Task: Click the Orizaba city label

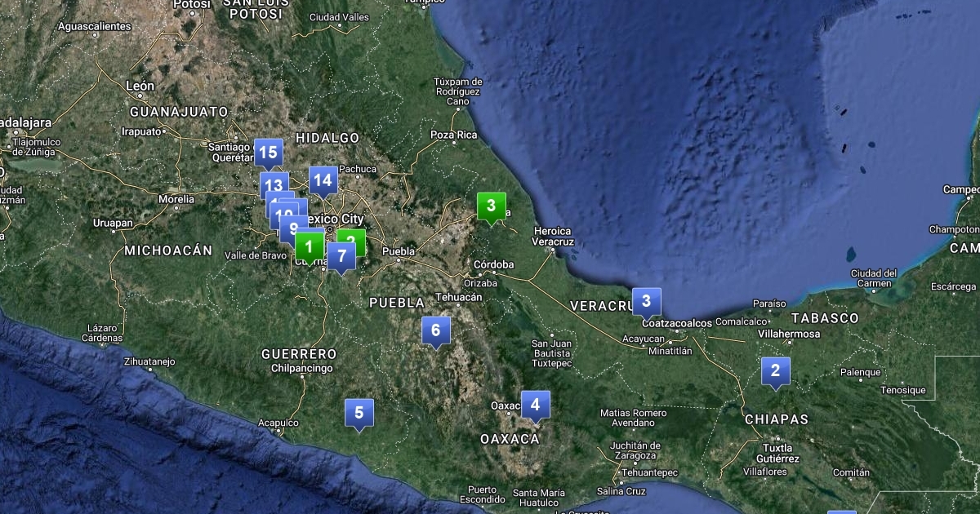Action: (x=480, y=283)
